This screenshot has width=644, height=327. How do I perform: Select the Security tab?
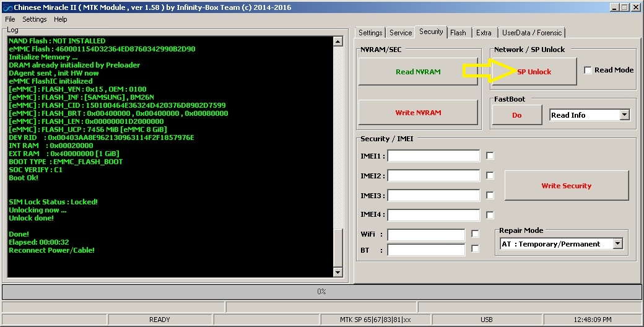431,32
